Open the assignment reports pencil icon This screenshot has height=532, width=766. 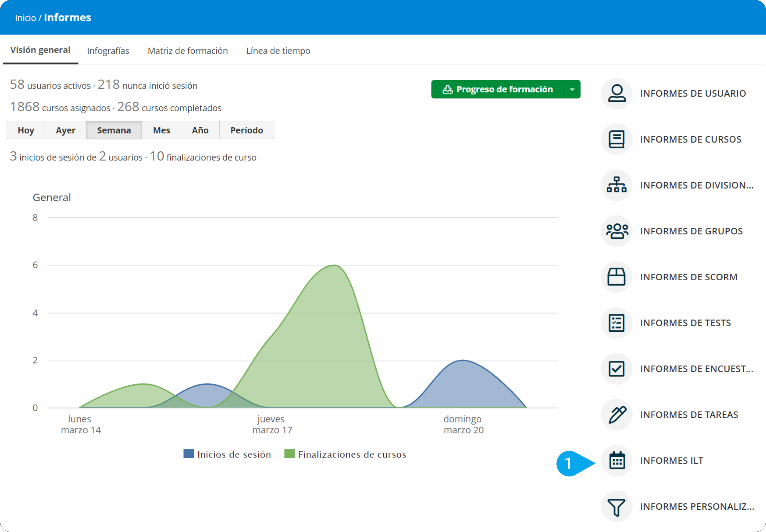coord(617,415)
